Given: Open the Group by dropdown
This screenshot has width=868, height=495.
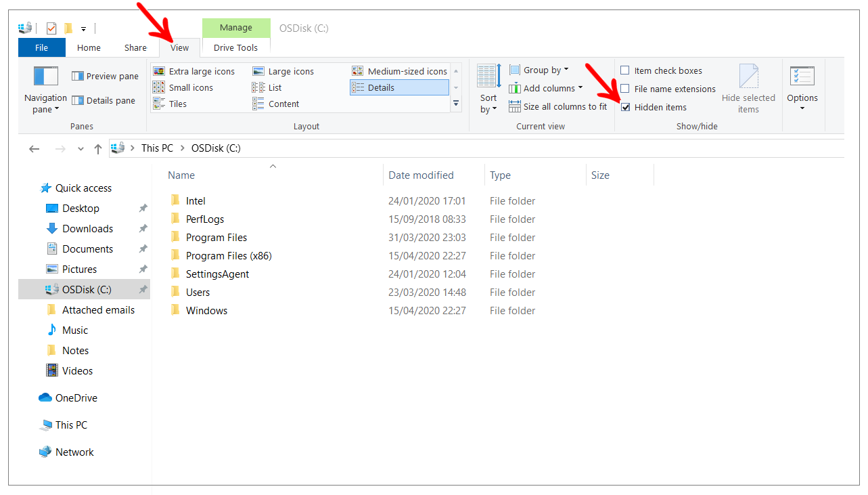Looking at the screenshot, I should [539, 70].
